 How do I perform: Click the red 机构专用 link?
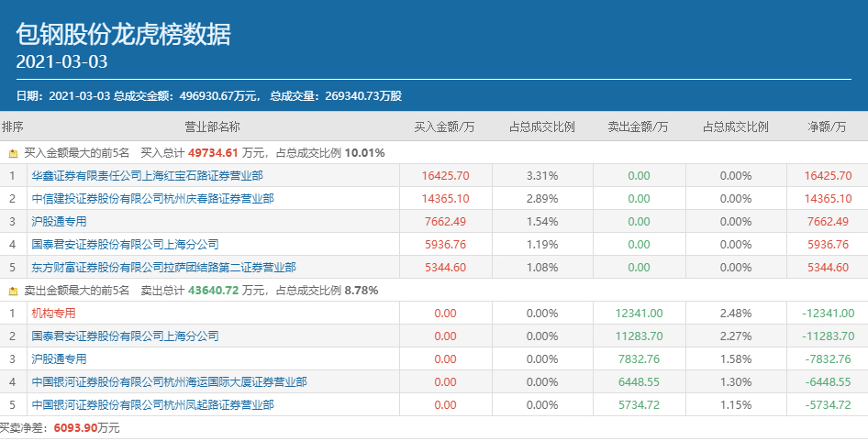tap(53, 314)
